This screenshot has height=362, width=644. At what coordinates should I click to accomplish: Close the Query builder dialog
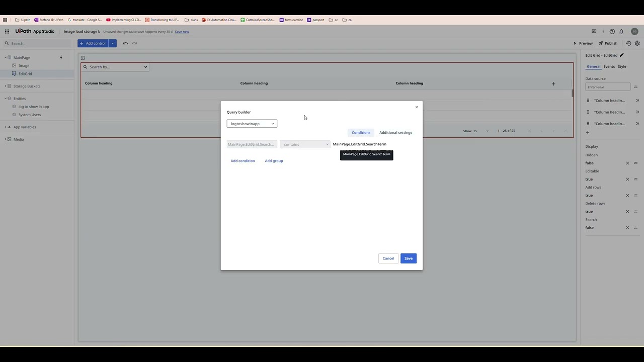click(417, 107)
